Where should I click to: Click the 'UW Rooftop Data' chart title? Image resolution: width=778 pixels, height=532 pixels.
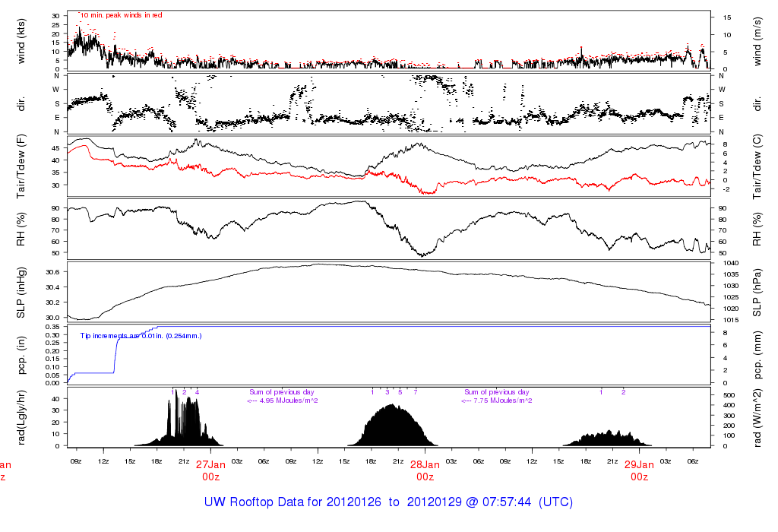(388, 502)
